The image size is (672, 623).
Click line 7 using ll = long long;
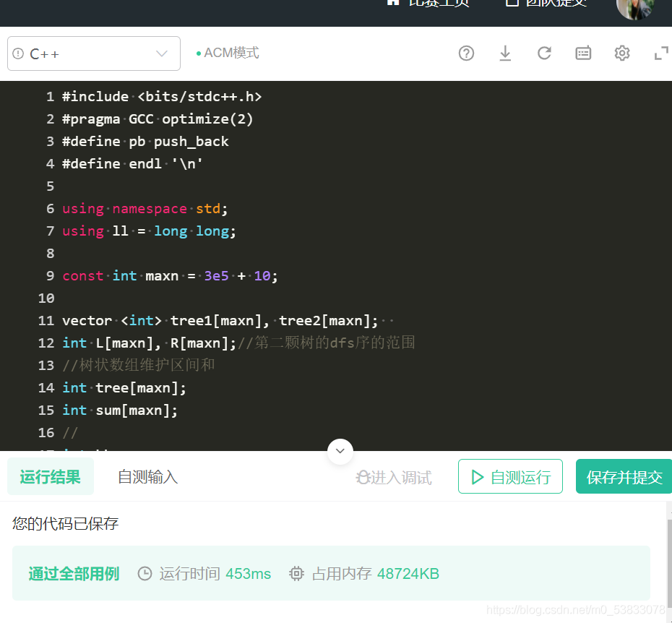click(x=149, y=231)
